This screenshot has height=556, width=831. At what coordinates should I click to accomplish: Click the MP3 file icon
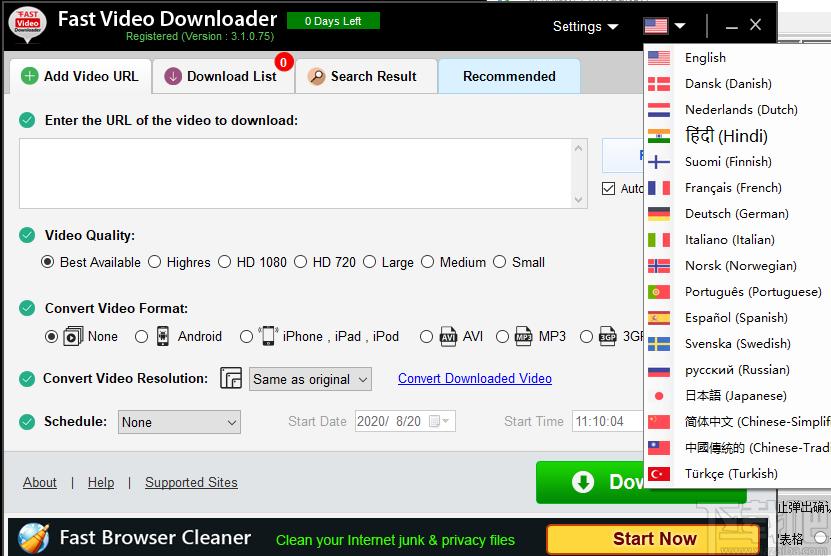(x=524, y=336)
